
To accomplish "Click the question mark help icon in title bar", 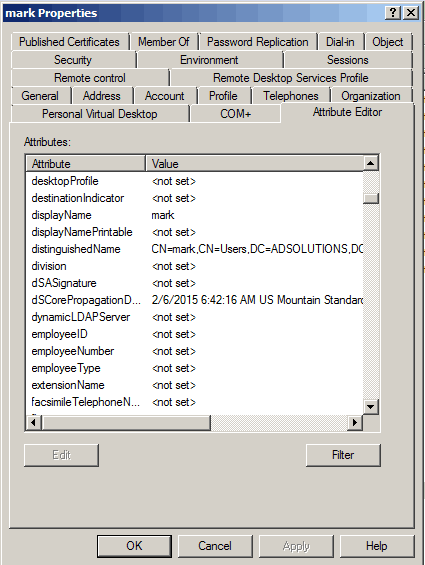I will coord(393,13).
